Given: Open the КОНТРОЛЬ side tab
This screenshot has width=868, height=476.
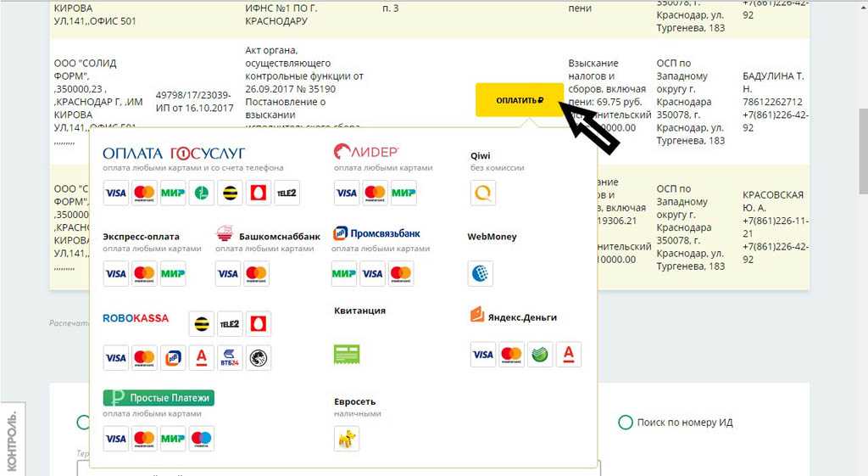Looking at the screenshot, I should 12,441.
